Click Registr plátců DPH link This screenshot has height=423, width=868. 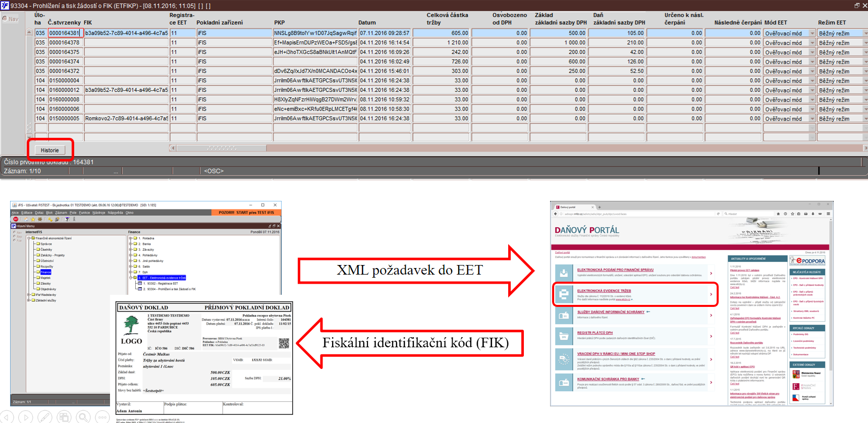[x=595, y=333]
